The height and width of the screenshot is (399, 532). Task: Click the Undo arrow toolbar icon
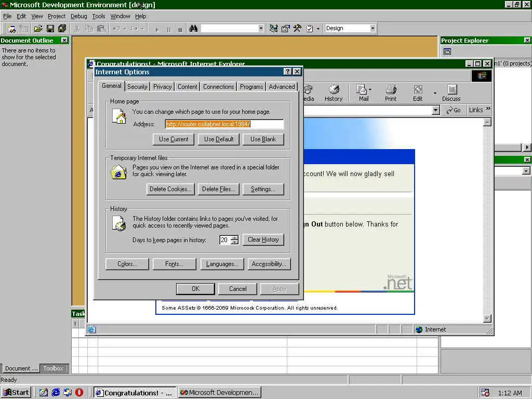click(x=117, y=29)
